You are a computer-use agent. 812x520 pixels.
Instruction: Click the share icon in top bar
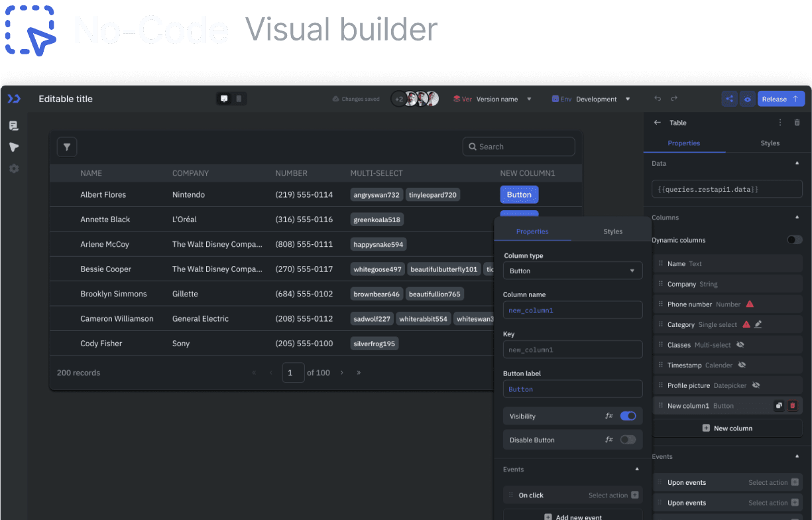[x=729, y=99]
